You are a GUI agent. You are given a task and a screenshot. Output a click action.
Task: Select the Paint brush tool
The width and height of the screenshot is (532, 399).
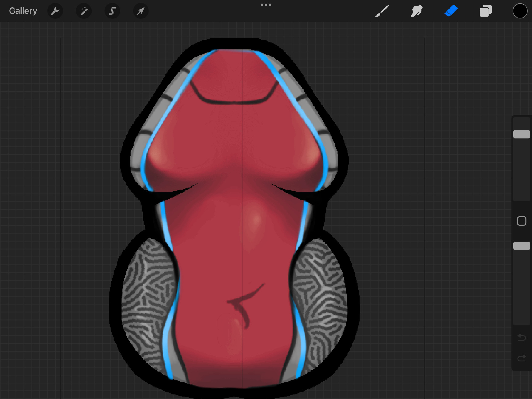click(x=382, y=11)
